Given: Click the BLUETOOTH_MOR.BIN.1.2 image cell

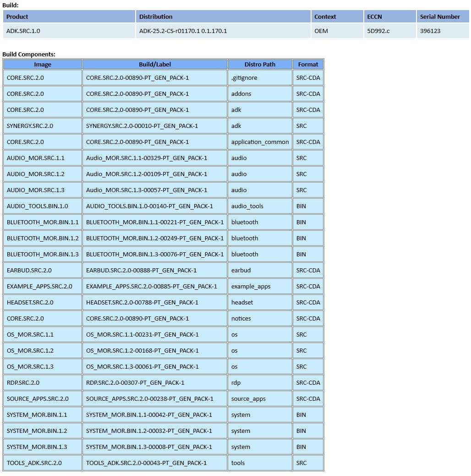Looking at the screenshot, I should pos(43,238).
